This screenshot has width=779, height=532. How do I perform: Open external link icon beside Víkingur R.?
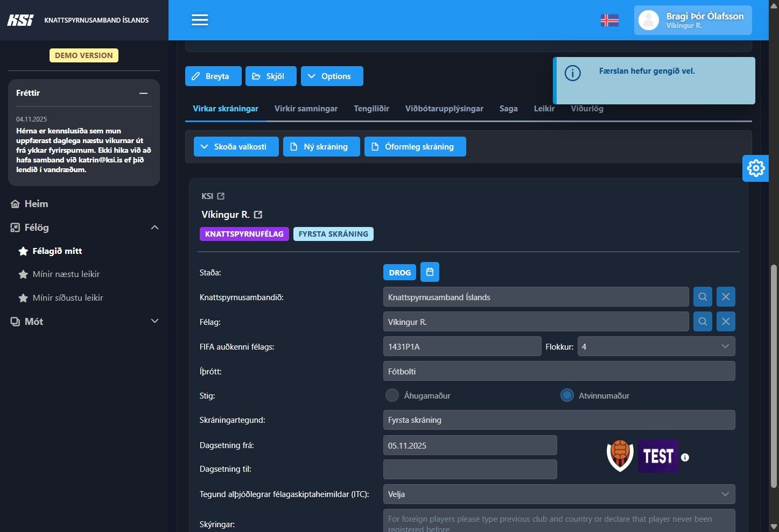point(258,215)
